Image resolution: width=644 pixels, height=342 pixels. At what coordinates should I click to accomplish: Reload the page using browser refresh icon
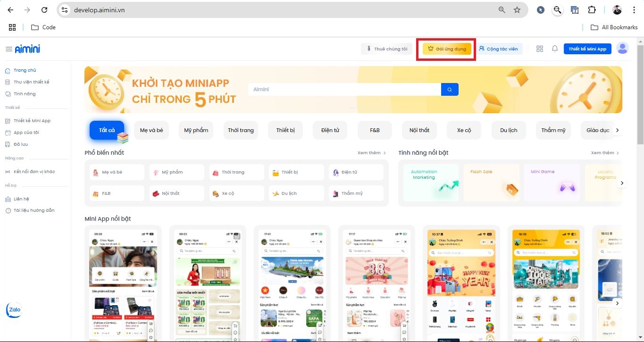click(x=44, y=10)
